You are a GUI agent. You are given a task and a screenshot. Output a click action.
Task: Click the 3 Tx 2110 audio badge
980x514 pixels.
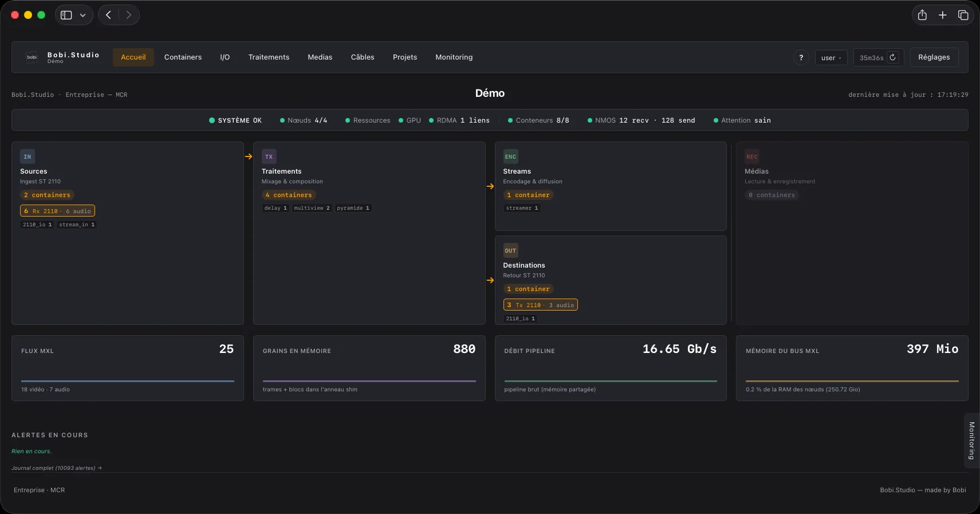click(x=541, y=305)
